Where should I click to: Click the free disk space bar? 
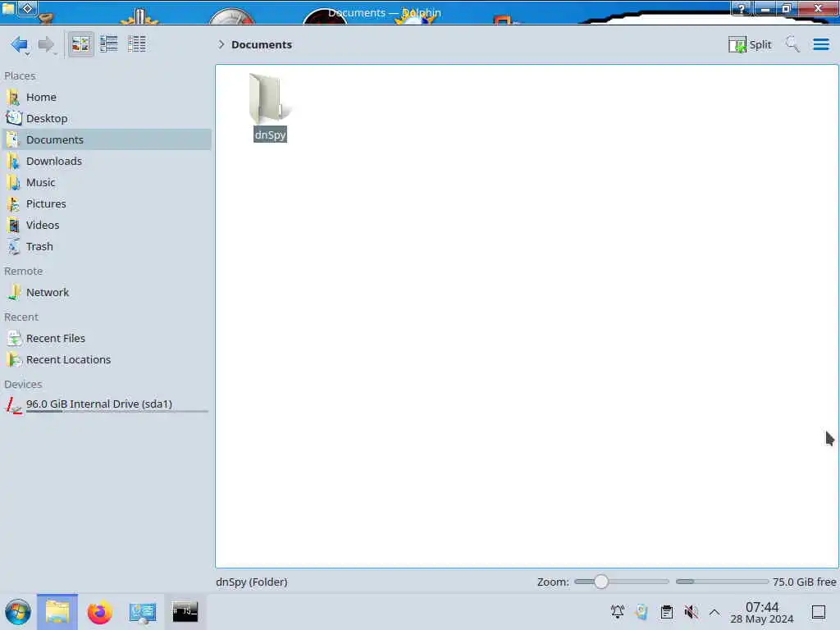722,582
